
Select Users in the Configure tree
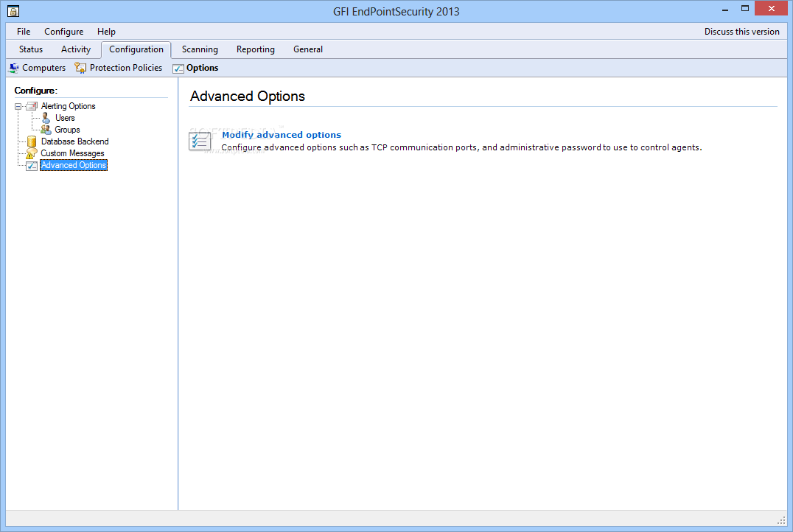tap(65, 118)
